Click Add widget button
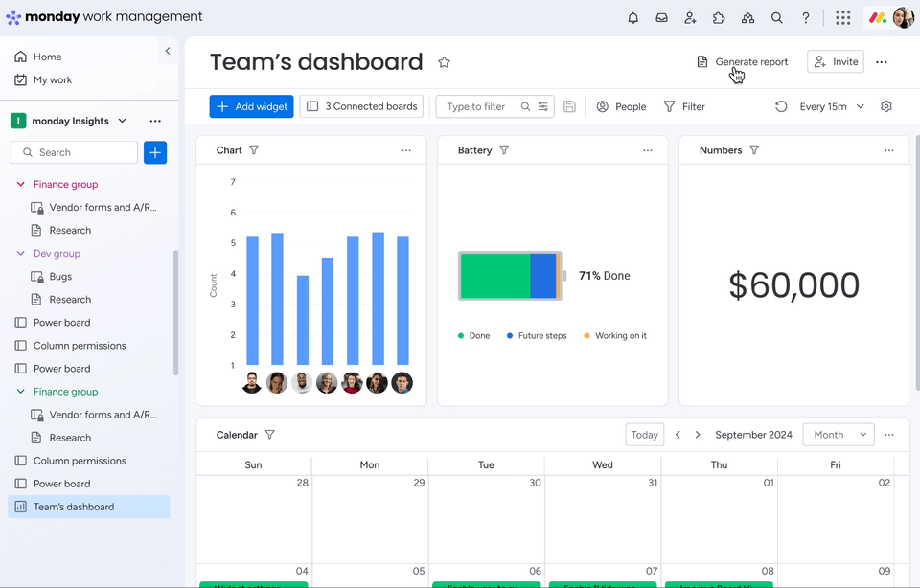The width and height of the screenshot is (920, 588). [251, 106]
